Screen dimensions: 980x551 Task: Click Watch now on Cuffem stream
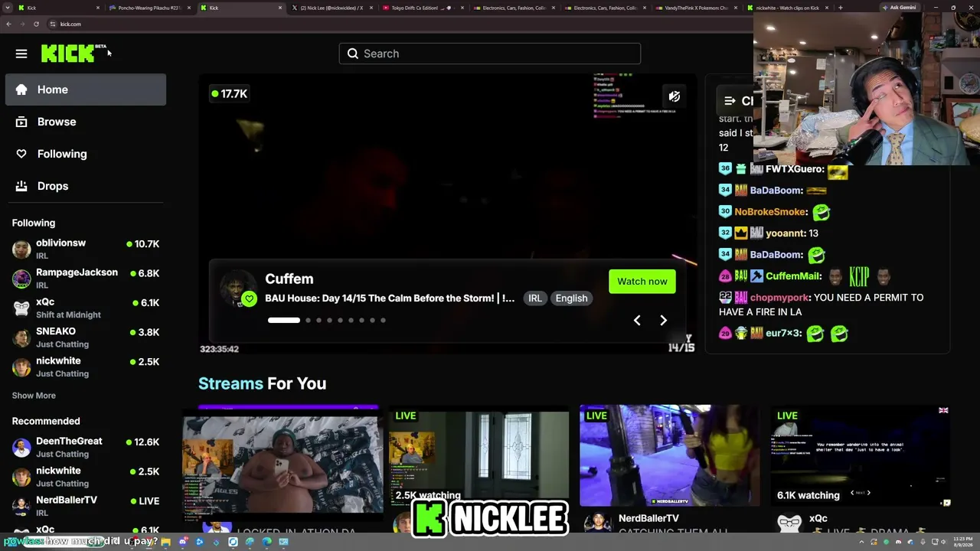point(642,282)
